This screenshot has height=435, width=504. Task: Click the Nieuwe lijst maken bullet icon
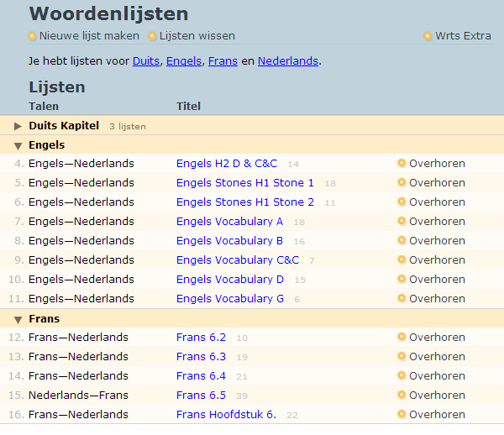(x=32, y=36)
